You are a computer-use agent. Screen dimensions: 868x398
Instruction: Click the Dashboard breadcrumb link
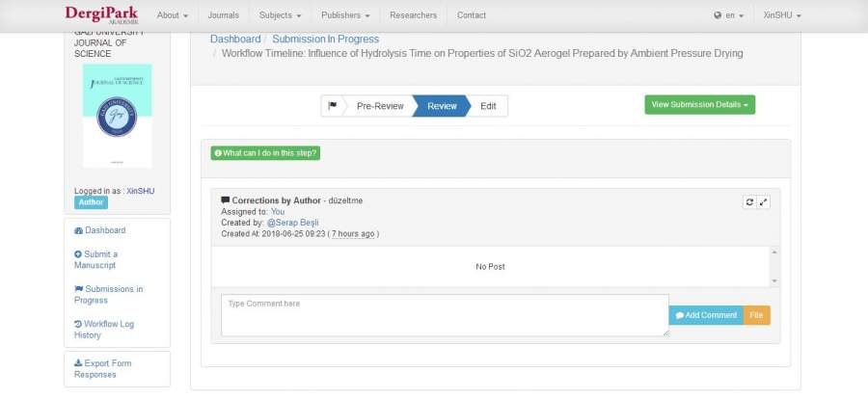[235, 40]
